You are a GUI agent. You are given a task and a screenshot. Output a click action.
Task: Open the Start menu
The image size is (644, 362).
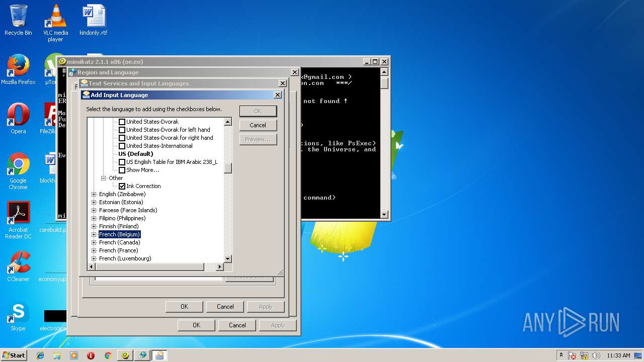[x=14, y=355]
